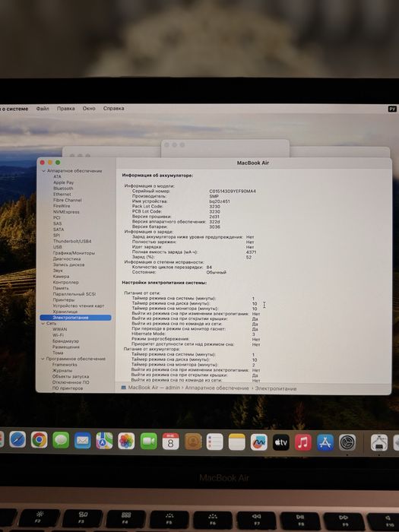
Task: Launch FaceTime from the Dock
Action: [149, 442]
